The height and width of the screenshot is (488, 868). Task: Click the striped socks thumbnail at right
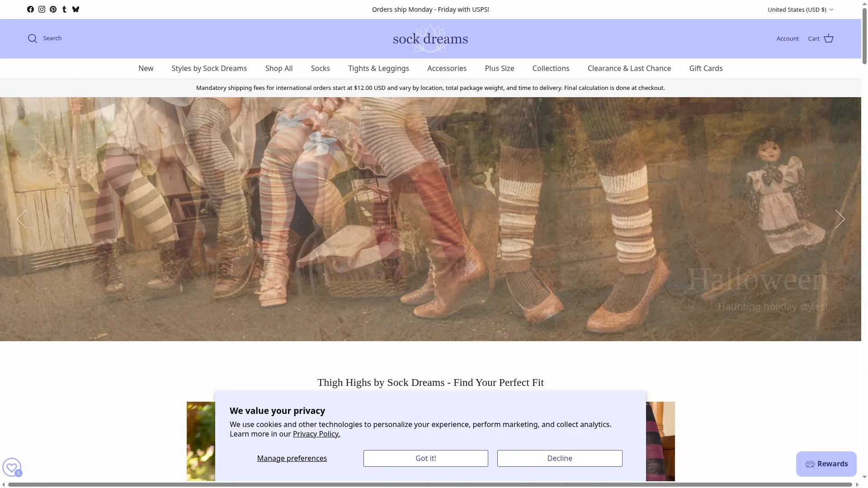click(x=660, y=441)
